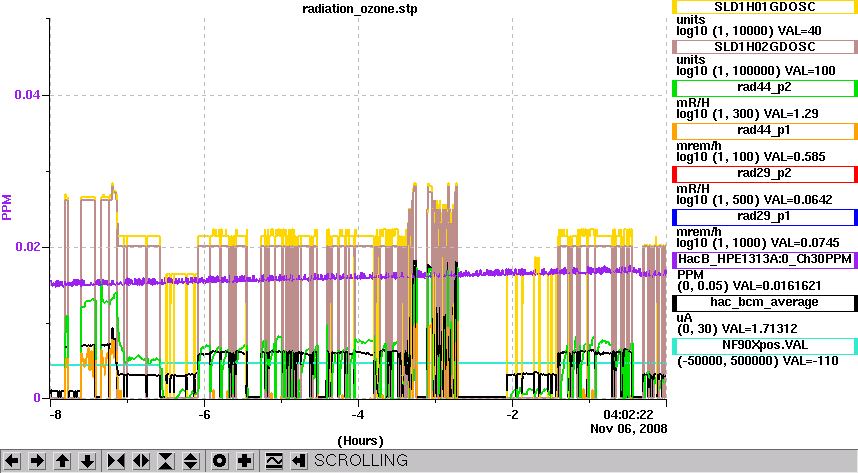This screenshot has height=473, width=858.
Task: Select the SLD1H02GDOSC legend entry
Action: 764,47
